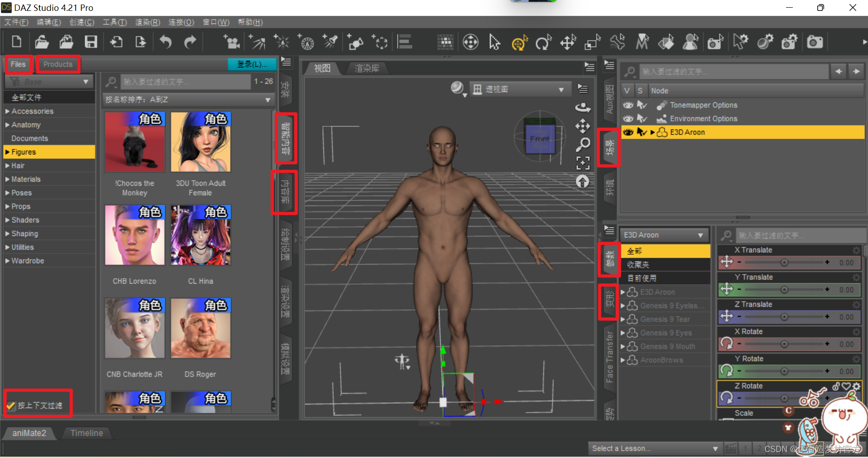The width and height of the screenshot is (868, 458).
Task: Click the Redo arrow icon
Action: coord(190,42)
